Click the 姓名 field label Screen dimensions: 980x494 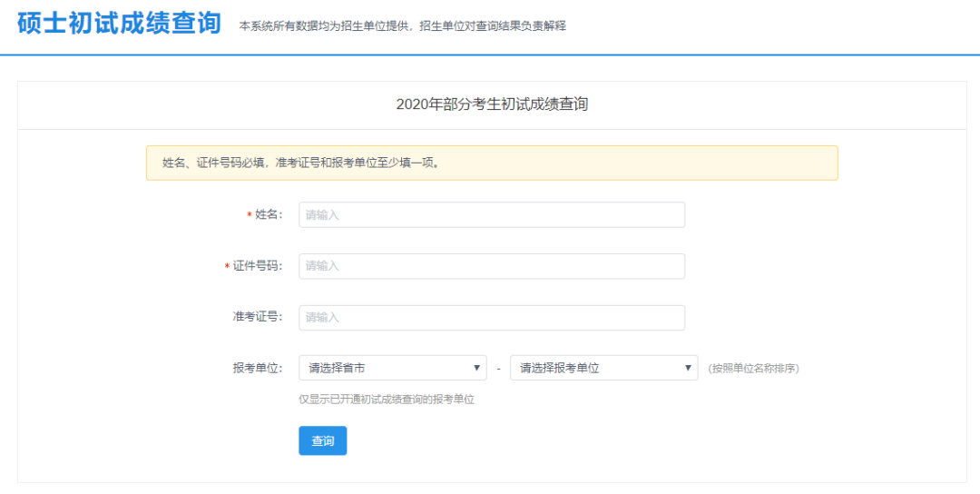click(x=269, y=215)
